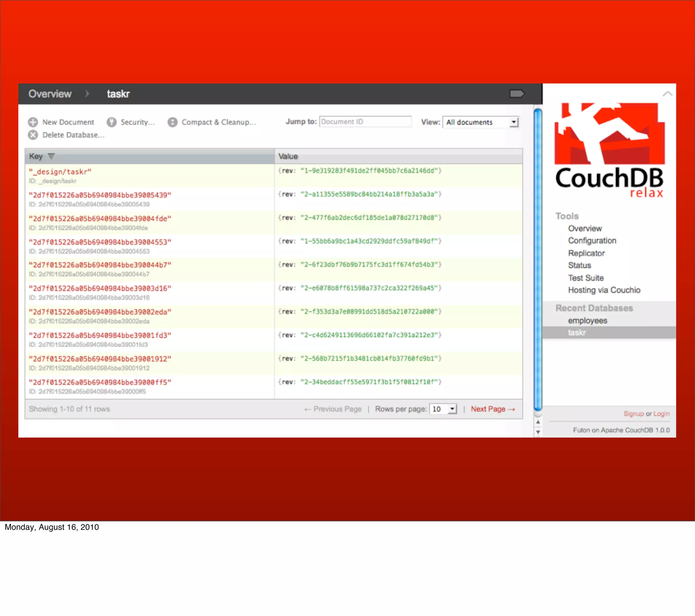Toggle Key column sort triangle
695x616 pixels.
click(x=51, y=156)
